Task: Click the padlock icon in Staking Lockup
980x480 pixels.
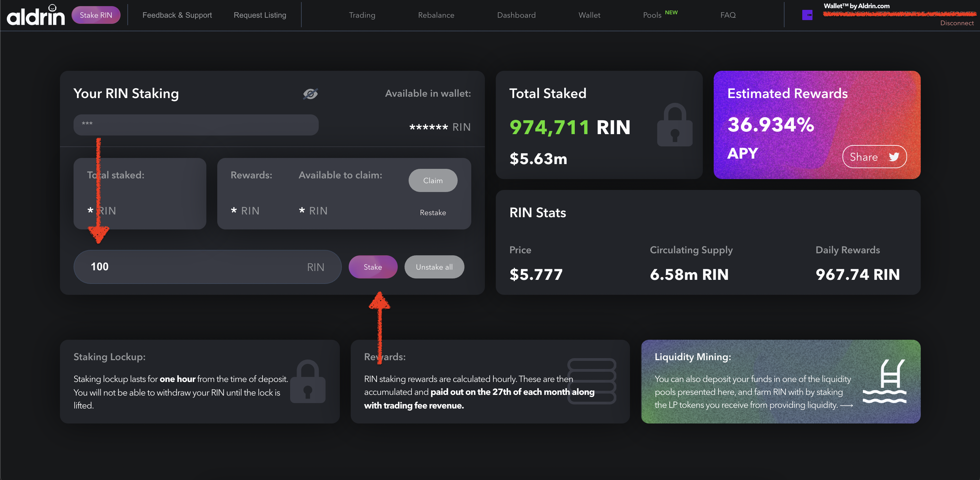Action: coord(307,381)
